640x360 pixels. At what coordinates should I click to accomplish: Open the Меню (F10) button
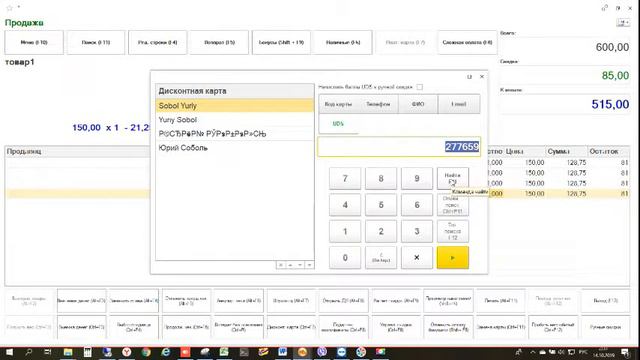34,42
